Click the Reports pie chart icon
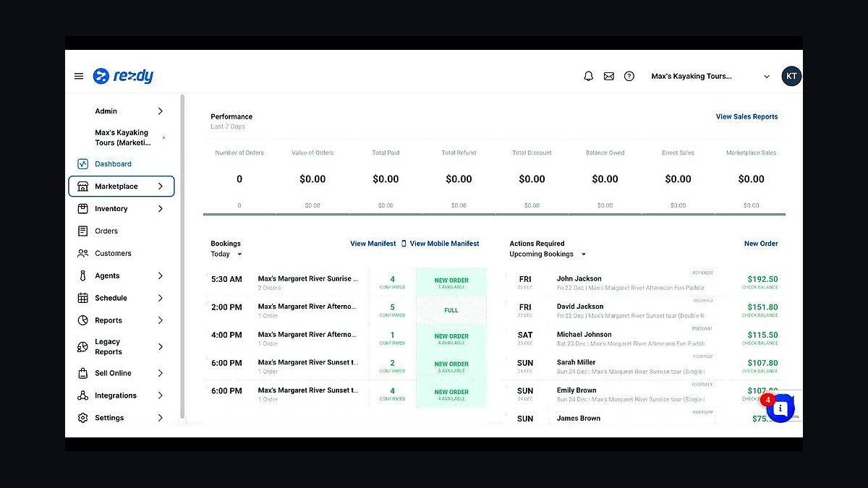868x488 pixels. coord(82,320)
